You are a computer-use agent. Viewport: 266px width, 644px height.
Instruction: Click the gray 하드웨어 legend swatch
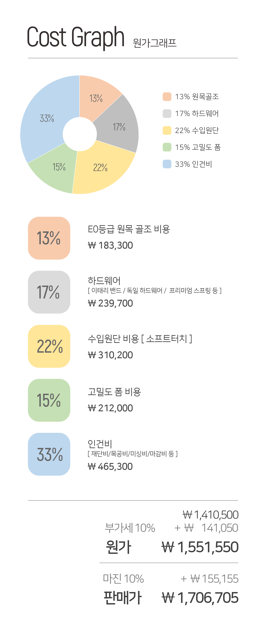[x=167, y=113]
